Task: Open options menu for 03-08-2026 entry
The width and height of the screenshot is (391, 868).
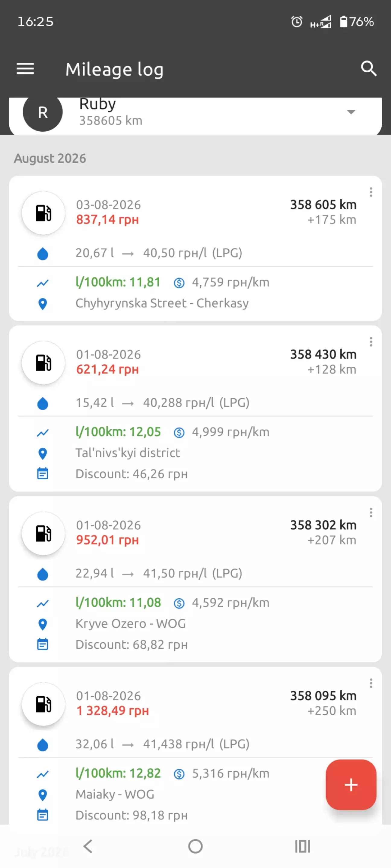Action: pos(371,192)
